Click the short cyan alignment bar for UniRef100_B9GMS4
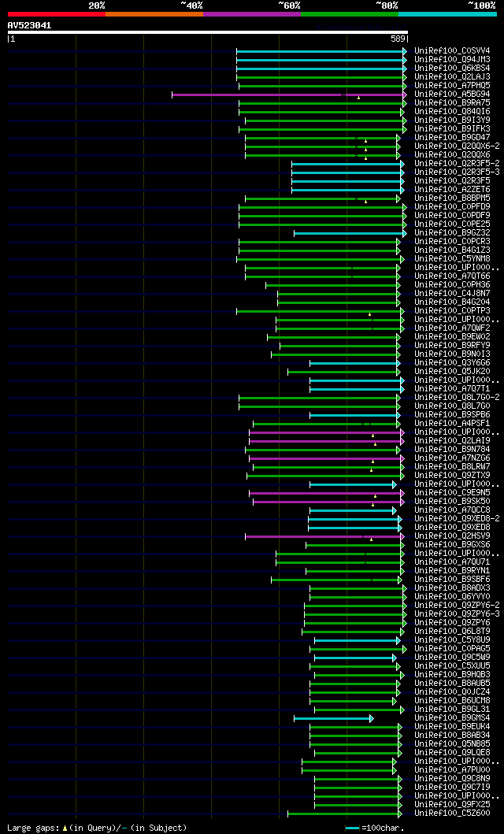504x834 pixels. [x=334, y=718]
